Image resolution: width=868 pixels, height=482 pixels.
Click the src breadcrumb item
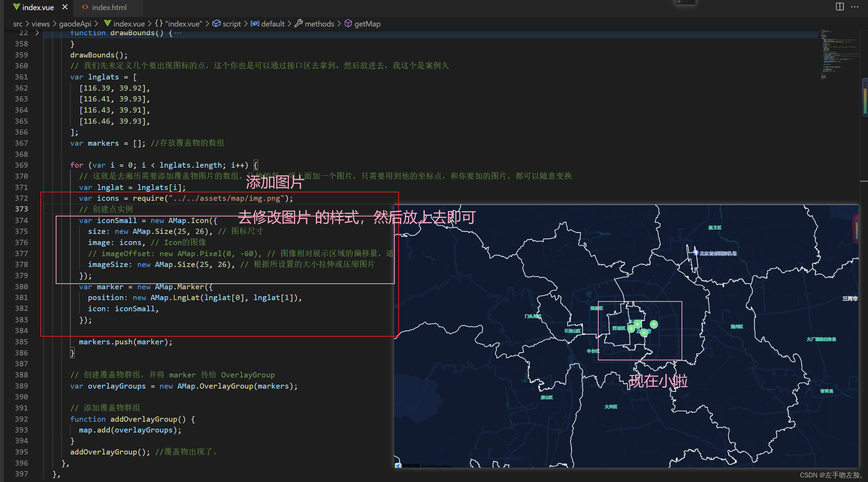tap(17, 24)
